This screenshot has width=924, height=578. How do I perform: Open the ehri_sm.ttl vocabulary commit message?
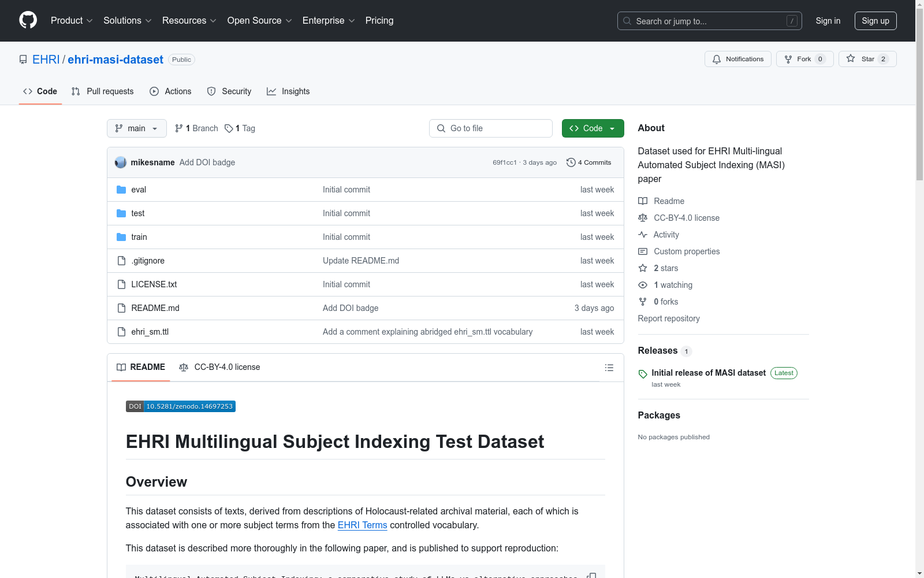[x=428, y=332]
